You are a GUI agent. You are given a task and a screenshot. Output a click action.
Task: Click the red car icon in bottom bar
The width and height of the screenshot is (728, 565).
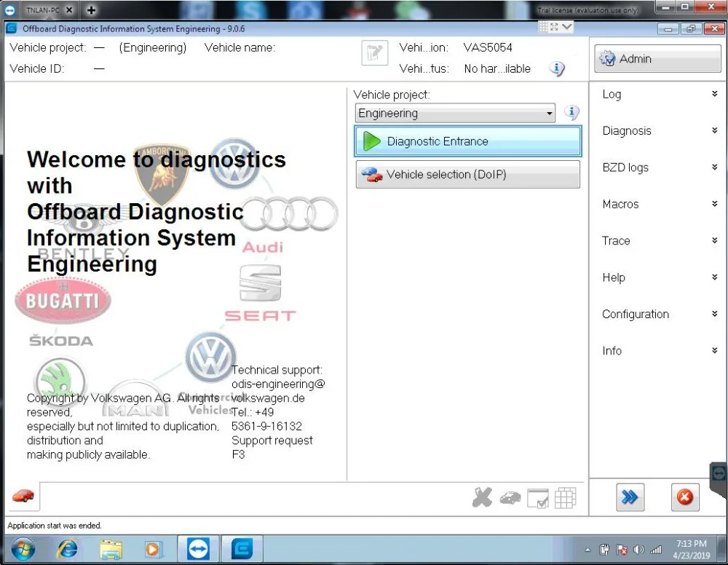[x=23, y=496]
